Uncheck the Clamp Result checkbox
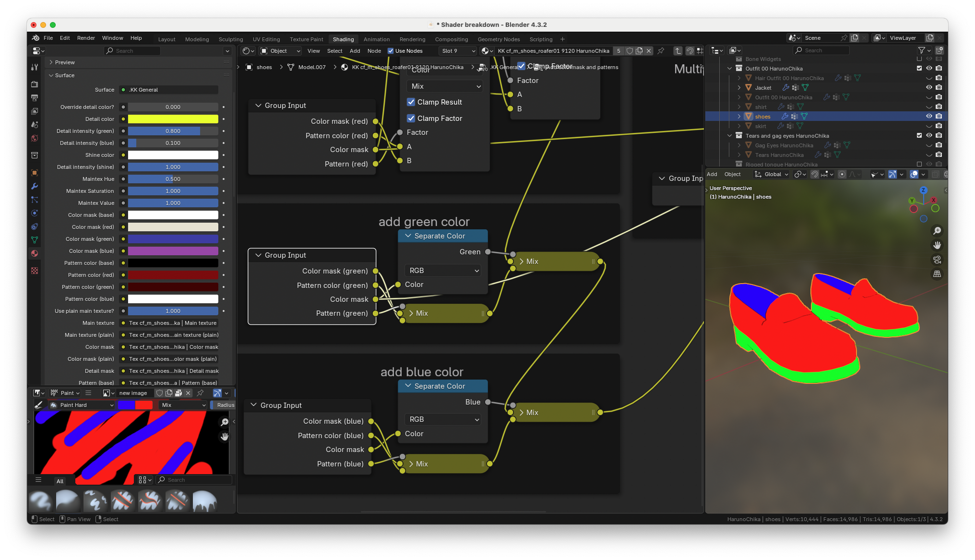This screenshot has height=560, width=975. [x=411, y=102]
